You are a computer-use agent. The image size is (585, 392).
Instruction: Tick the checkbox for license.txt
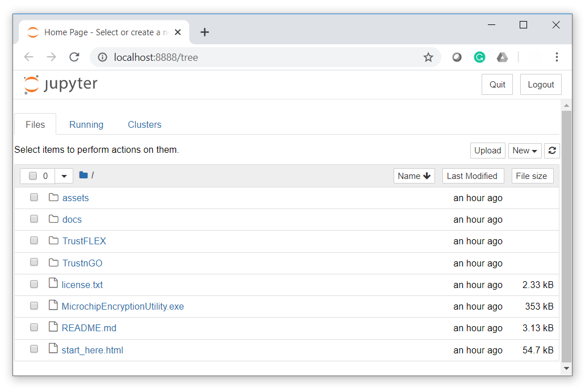click(x=34, y=285)
